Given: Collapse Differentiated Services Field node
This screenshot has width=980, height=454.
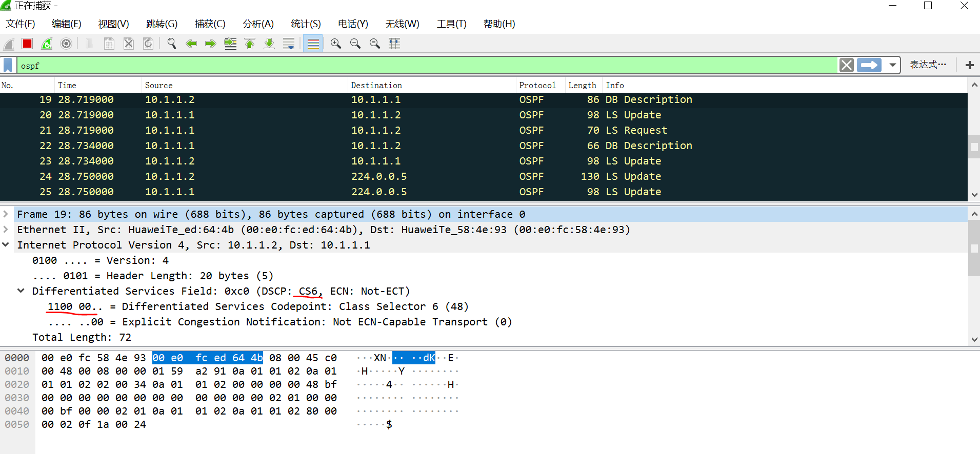Looking at the screenshot, I should point(21,291).
